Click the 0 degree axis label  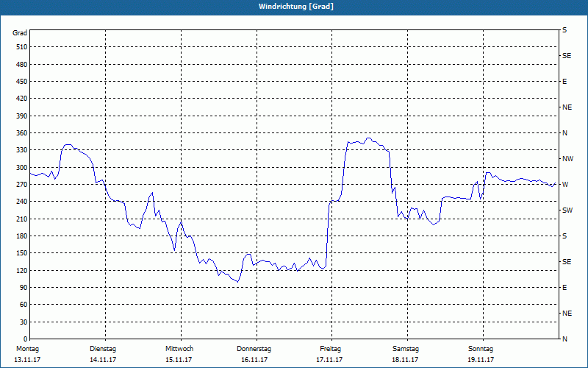tap(25, 339)
